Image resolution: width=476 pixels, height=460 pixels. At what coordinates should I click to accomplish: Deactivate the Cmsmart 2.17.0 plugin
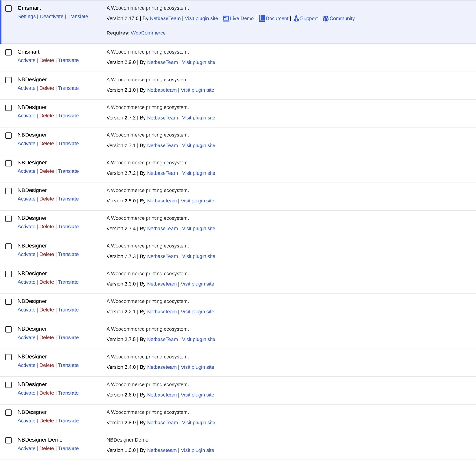coord(51,16)
